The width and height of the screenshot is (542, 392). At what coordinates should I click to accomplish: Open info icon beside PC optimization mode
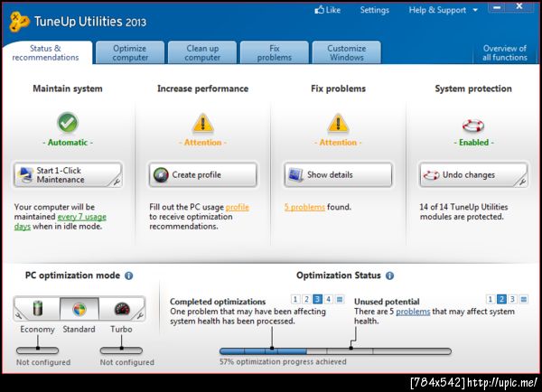128,275
